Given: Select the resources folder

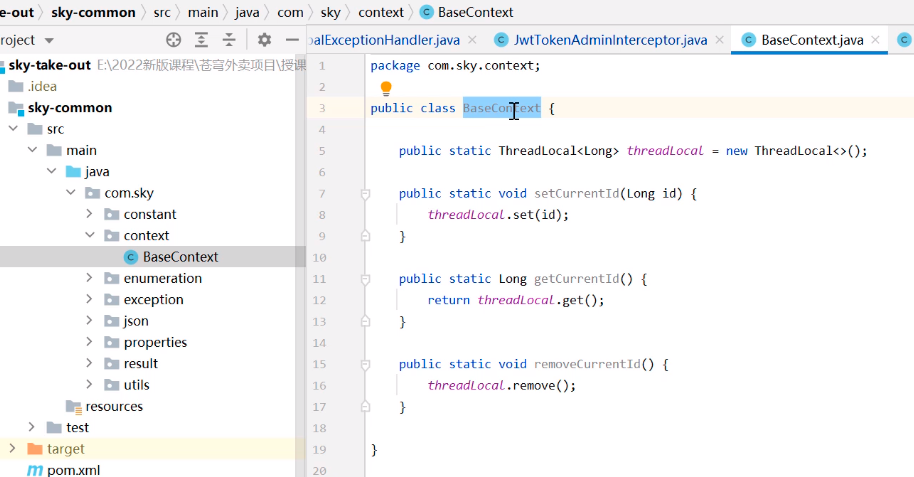Looking at the screenshot, I should click(x=114, y=406).
